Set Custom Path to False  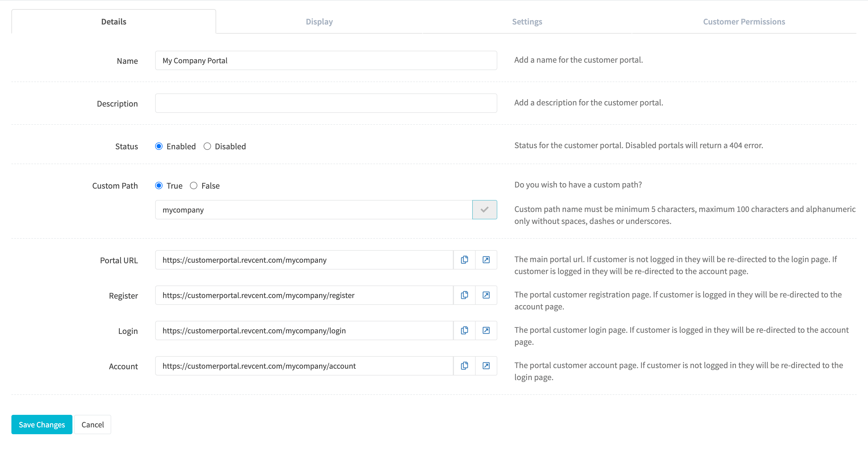click(194, 185)
